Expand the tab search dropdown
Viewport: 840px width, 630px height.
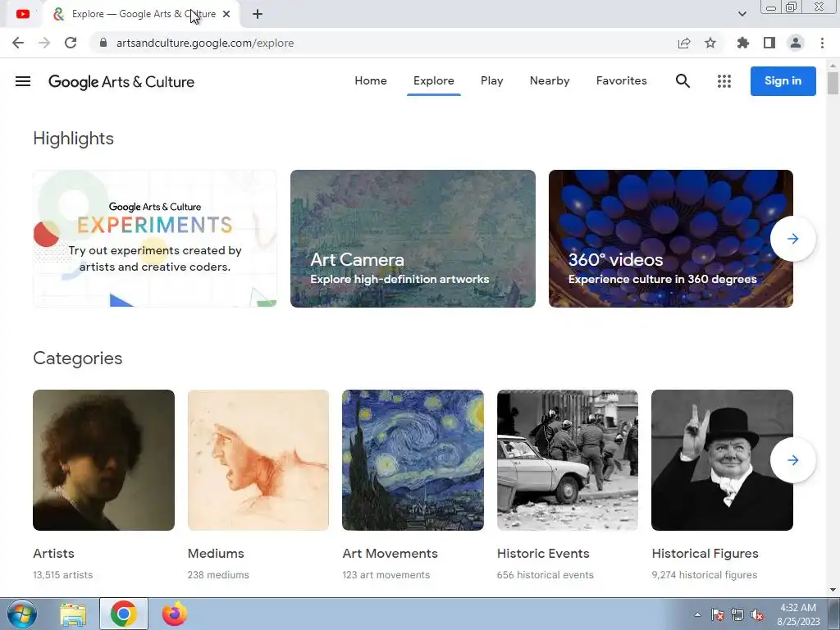(x=742, y=14)
